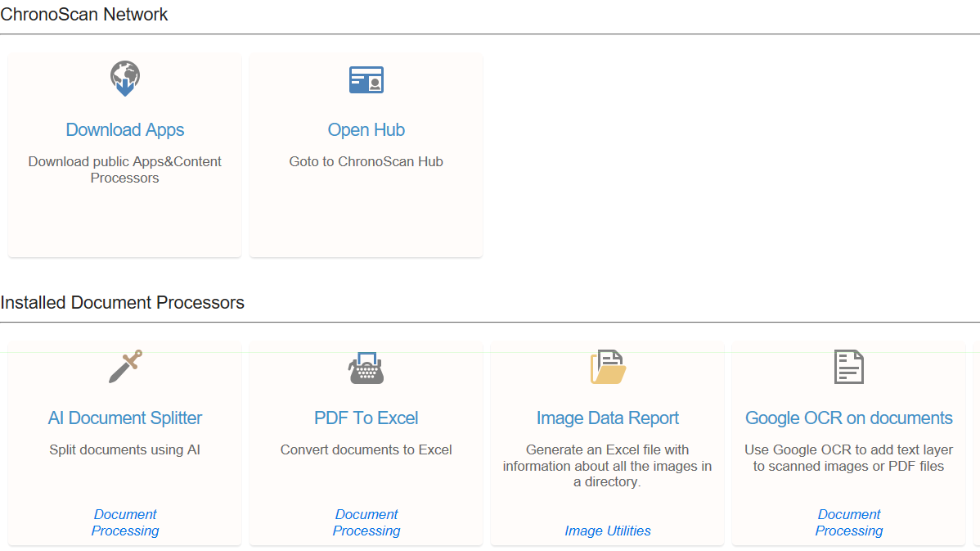
Task: Launch PDF To Excel title link
Action: [x=366, y=418]
